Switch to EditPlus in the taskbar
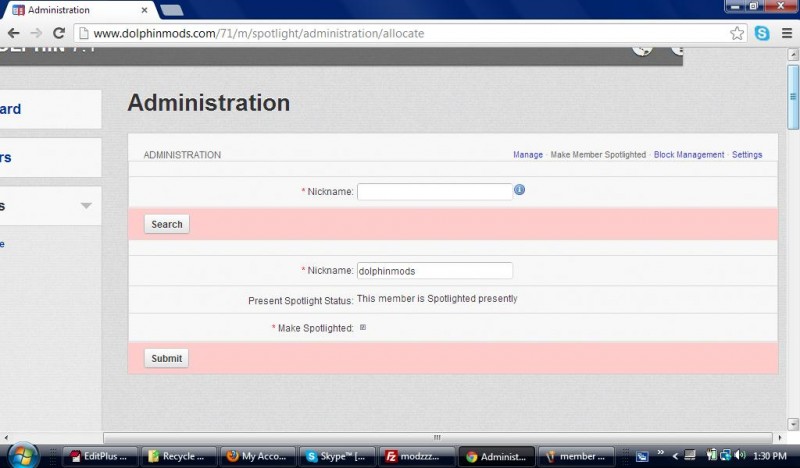Image resolution: width=800 pixels, height=468 pixels. (100, 456)
